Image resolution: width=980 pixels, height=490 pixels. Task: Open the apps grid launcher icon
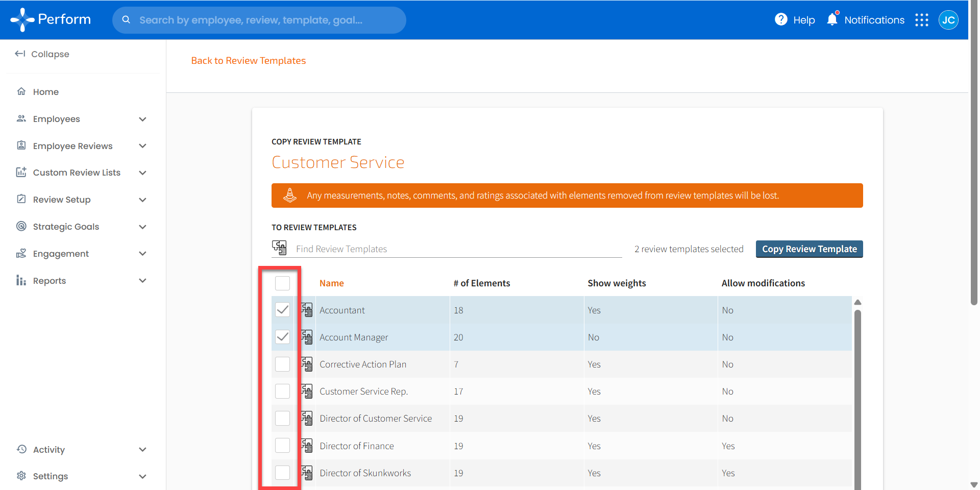(x=921, y=20)
